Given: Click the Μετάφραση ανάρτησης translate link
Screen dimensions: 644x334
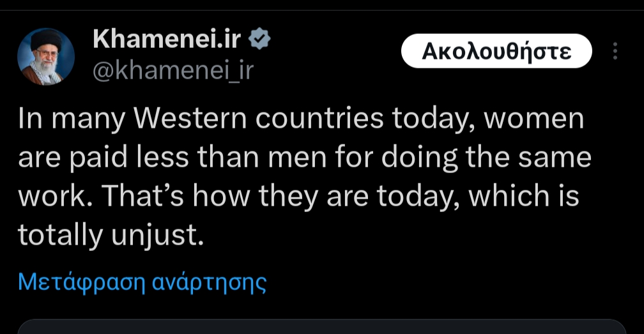Looking at the screenshot, I should [142, 282].
